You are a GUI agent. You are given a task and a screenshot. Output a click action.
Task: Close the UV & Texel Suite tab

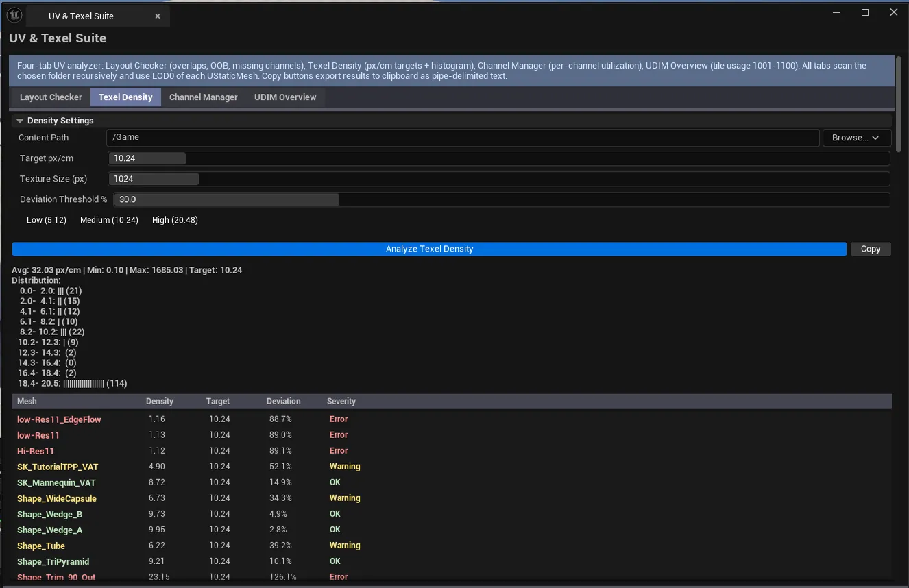[158, 16]
